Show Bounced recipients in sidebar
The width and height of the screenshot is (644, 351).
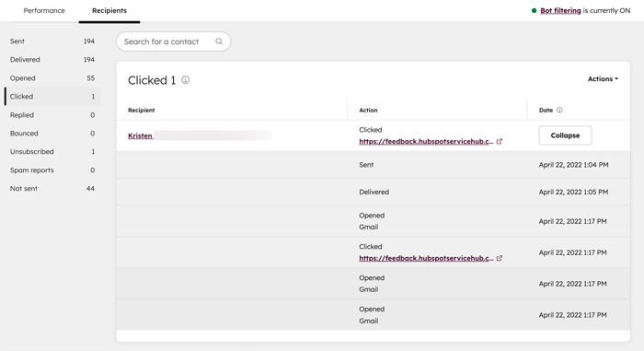tap(52, 134)
